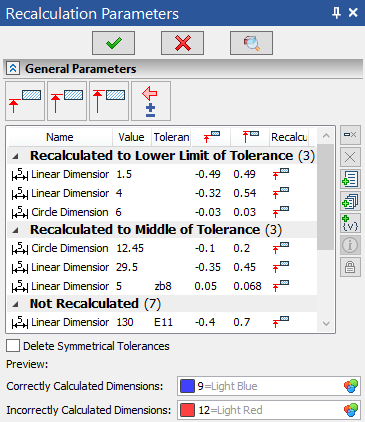Screen dimensions: 365x422
Task: Click recalculation mode icon in 130 row
Action: (281, 322)
